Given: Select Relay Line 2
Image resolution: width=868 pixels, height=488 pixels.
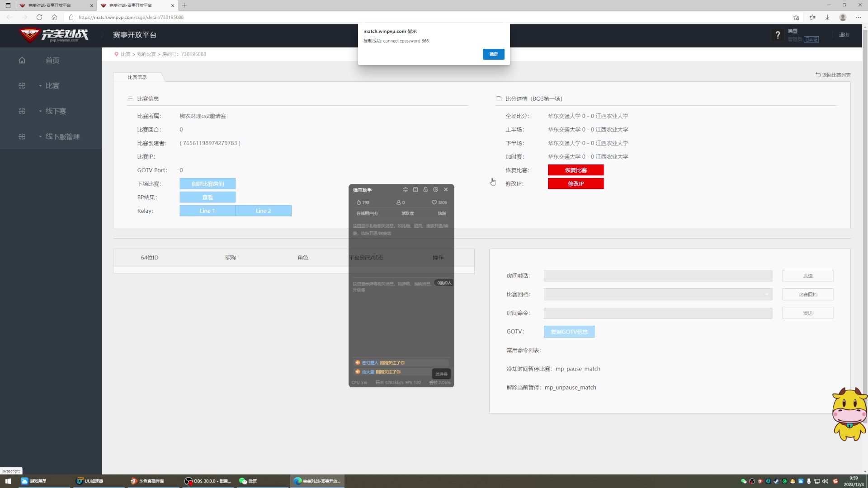Looking at the screenshot, I should click(264, 211).
